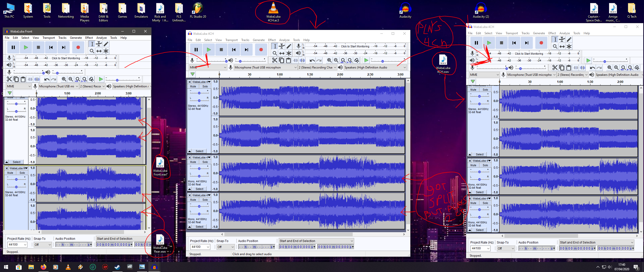Open the Generate menu in middle 4CH window
Viewport: 644px width, 272px height.
click(259, 40)
